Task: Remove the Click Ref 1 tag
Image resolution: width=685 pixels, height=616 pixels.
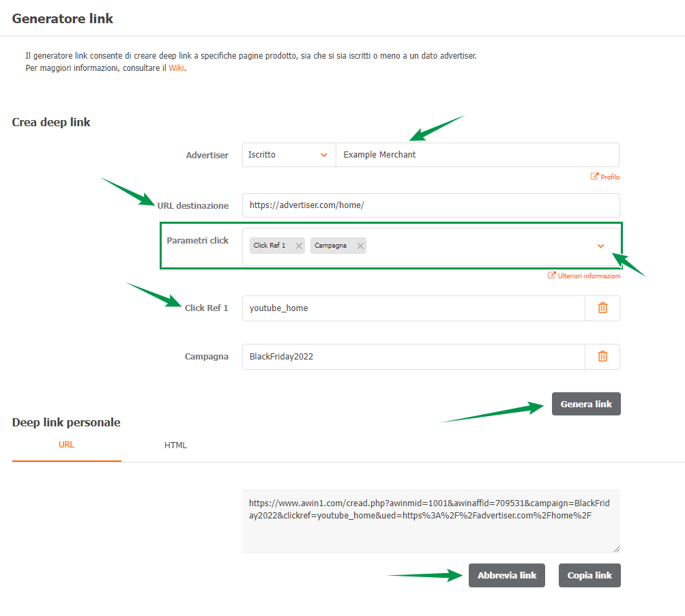Action: coord(299,246)
